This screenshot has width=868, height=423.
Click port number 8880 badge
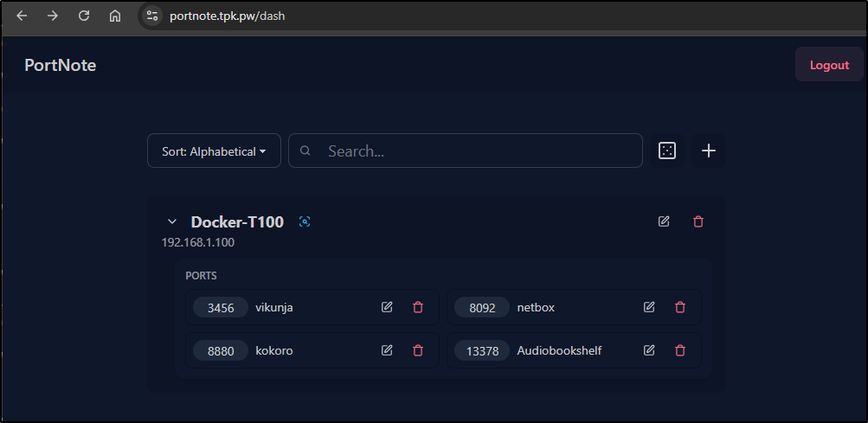221,350
